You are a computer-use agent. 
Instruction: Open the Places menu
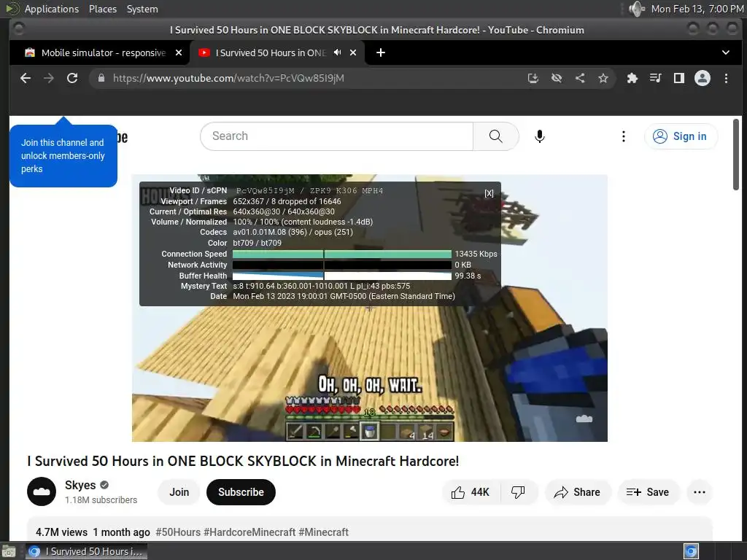coord(103,9)
